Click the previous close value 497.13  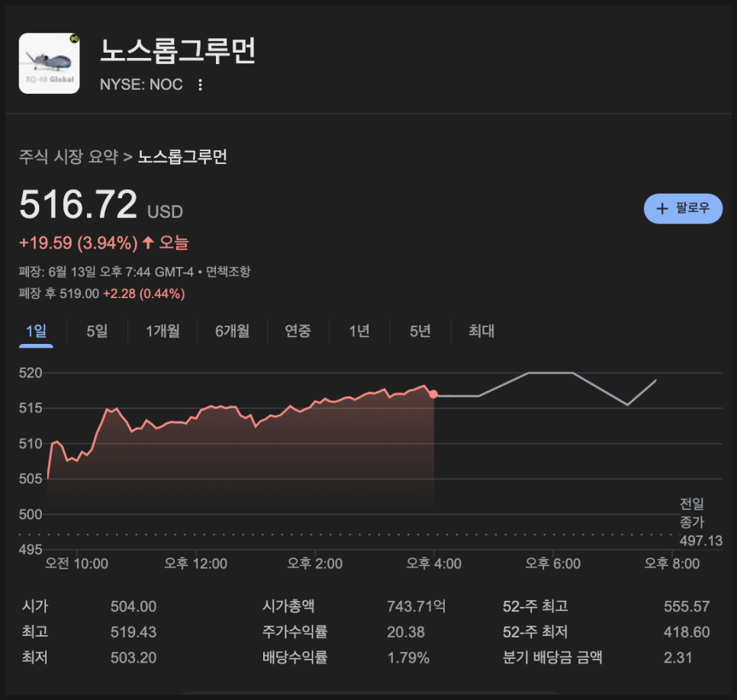coord(701,541)
